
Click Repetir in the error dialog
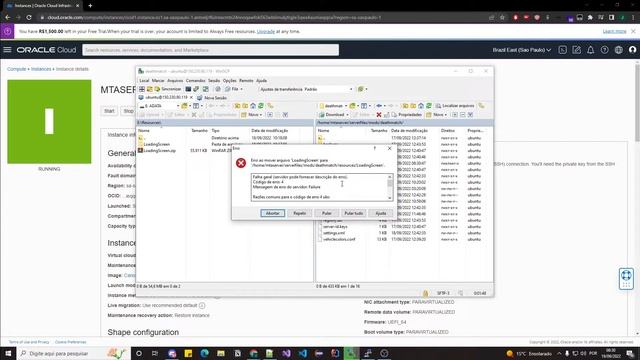click(x=300, y=213)
